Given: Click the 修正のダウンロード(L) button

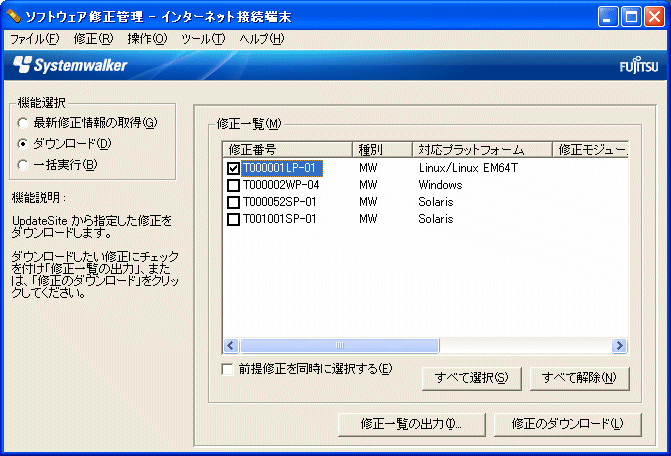Looking at the screenshot, I should 568,424.
